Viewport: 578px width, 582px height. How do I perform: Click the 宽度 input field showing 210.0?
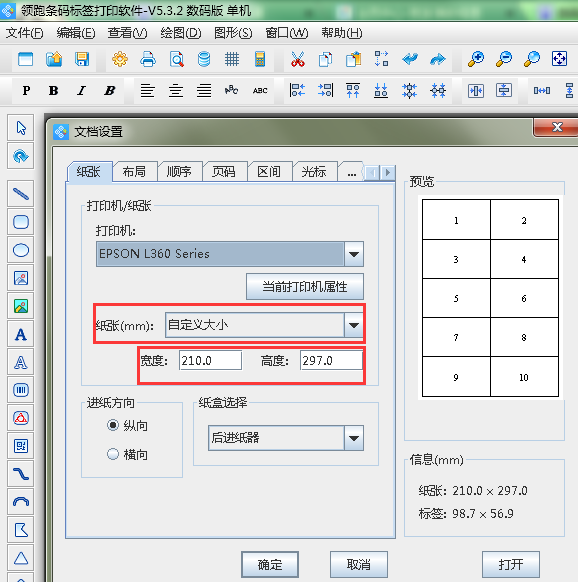(210, 360)
